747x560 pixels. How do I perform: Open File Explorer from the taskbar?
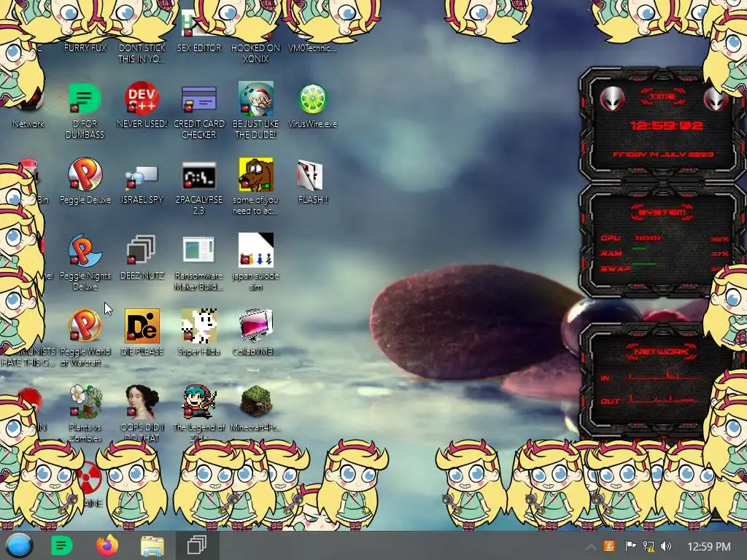(152, 546)
